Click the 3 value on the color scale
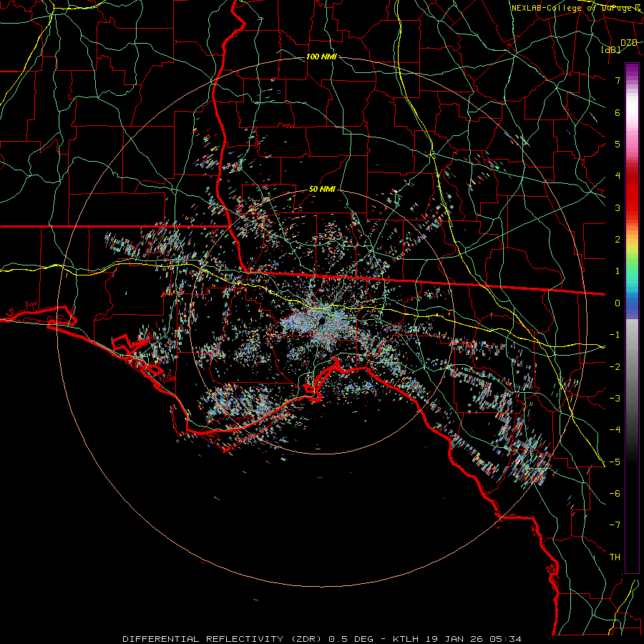Screen dimensions: 644x644 618,208
